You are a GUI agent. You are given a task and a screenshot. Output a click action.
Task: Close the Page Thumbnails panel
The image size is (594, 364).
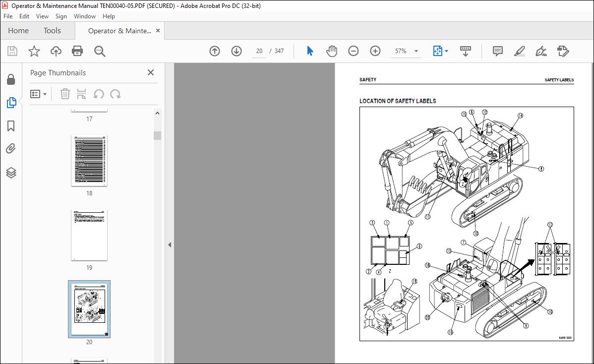(150, 72)
